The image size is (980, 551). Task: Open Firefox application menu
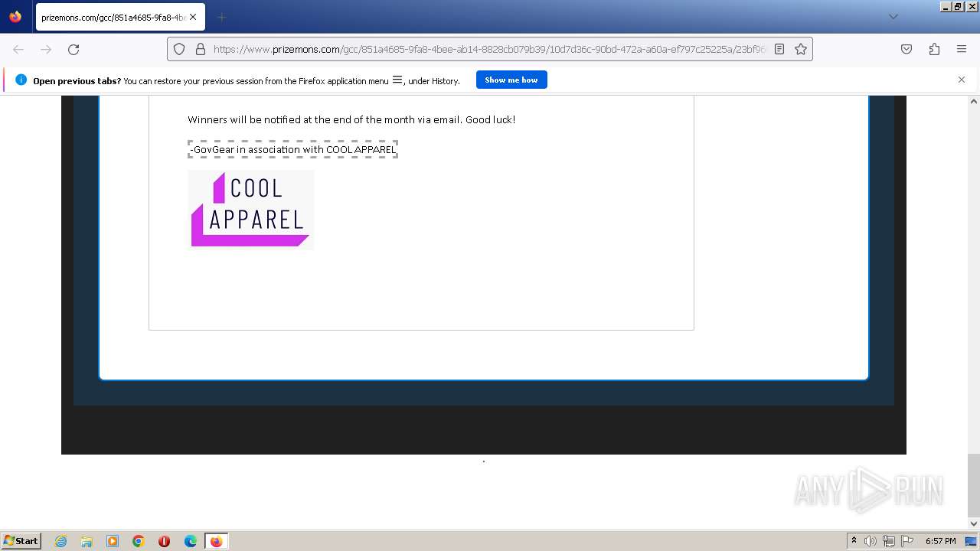click(962, 49)
